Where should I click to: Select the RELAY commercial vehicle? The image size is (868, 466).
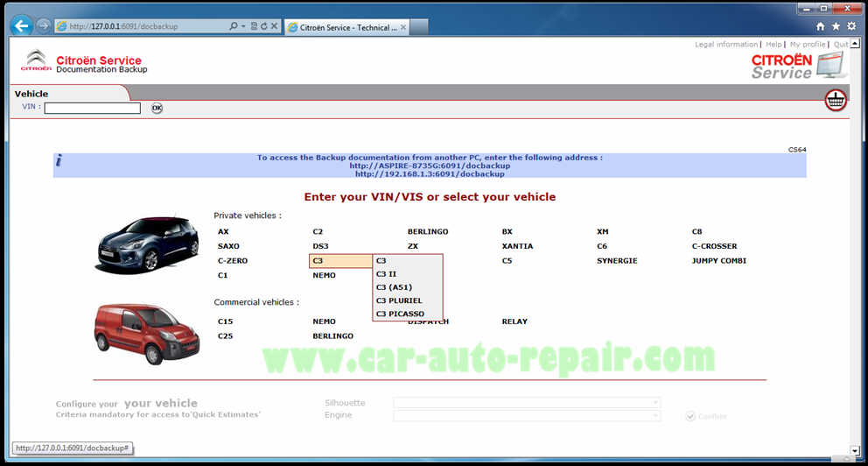click(514, 321)
